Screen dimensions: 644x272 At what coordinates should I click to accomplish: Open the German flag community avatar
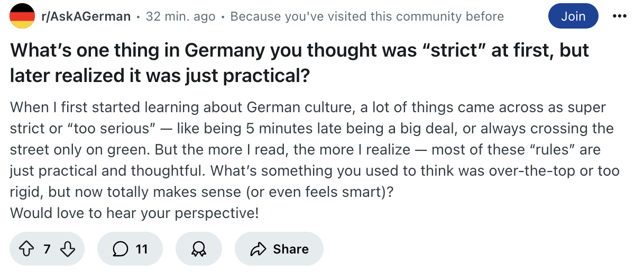point(22,16)
